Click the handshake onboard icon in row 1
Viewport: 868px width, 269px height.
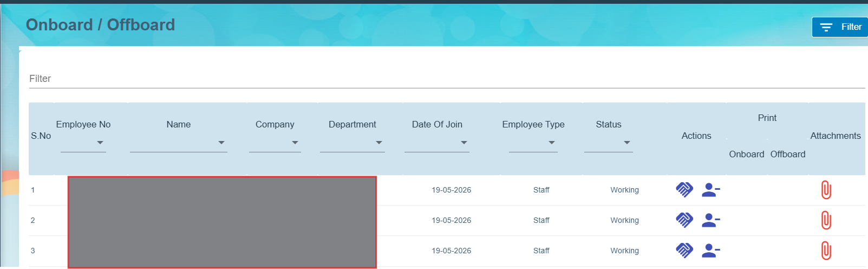pos(684,190)
